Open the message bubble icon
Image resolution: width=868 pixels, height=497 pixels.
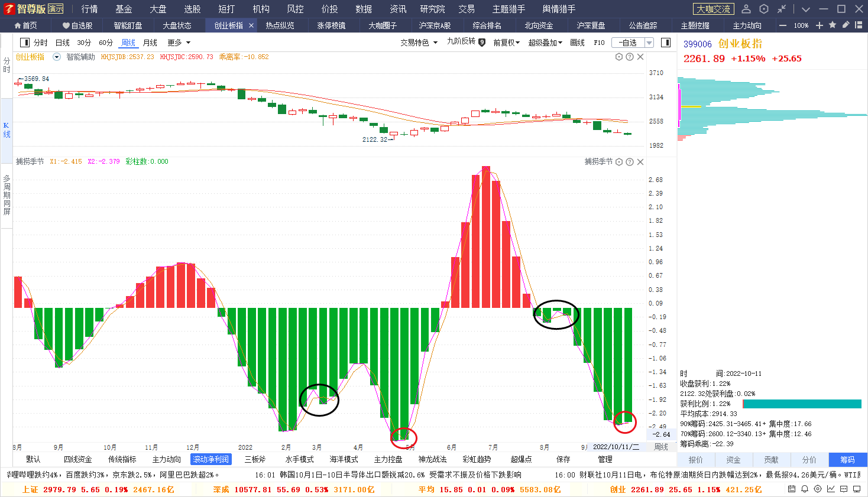(844, 489)
